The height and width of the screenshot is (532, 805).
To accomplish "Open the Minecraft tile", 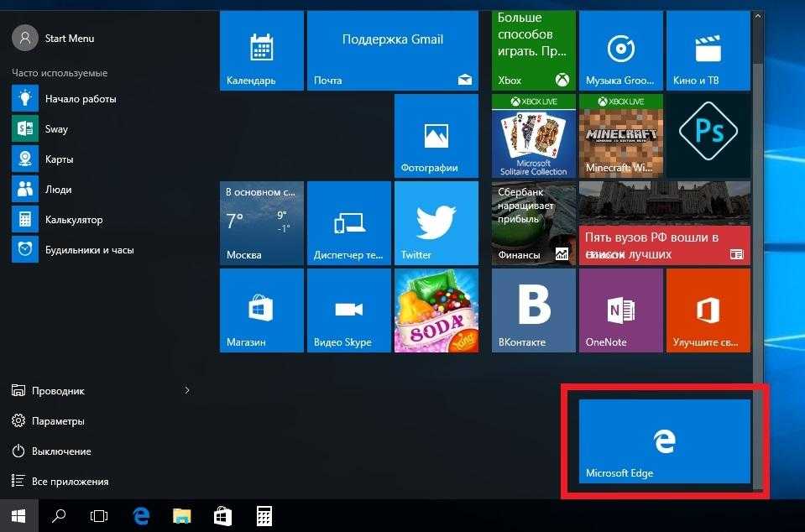I will coord(620,135).
